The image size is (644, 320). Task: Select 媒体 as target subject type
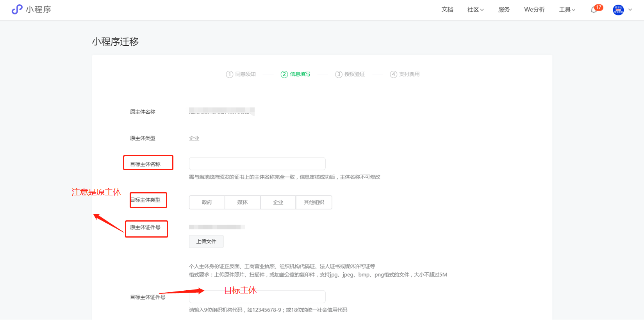tap(243, 202)
